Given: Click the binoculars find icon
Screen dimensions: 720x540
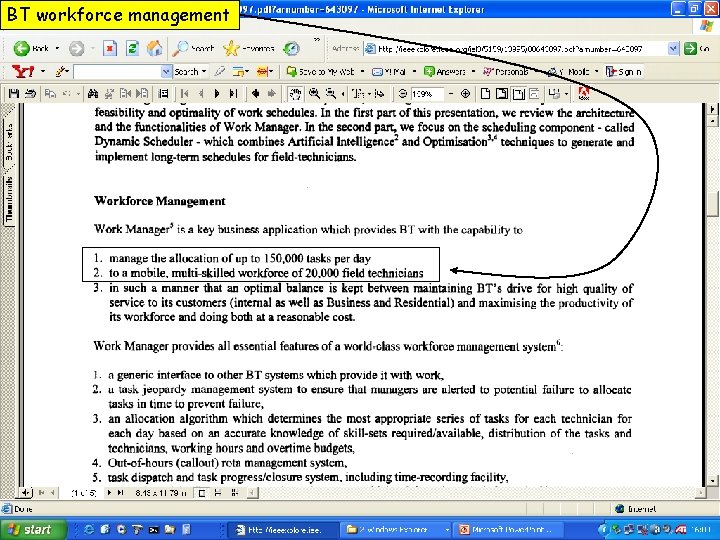Looking at the screenshot, I should tap(92, 94).
